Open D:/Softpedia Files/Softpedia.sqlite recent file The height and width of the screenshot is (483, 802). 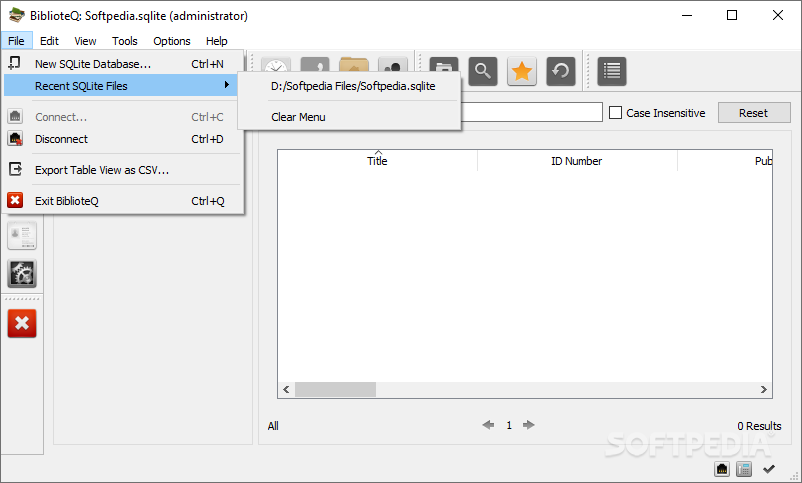click(353, 86)
